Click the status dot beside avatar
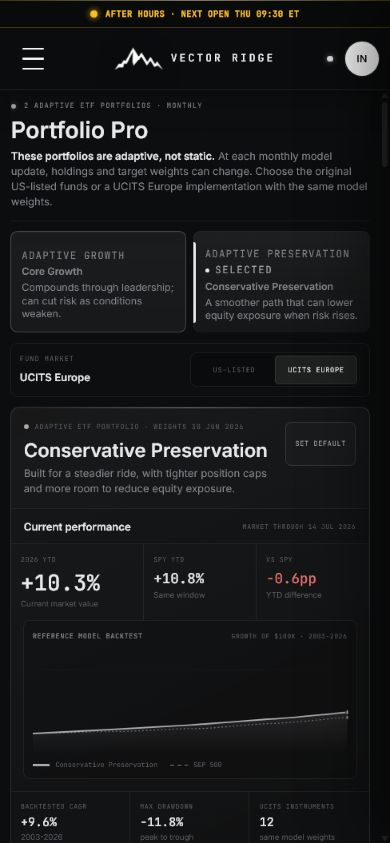 click(330, 59)
